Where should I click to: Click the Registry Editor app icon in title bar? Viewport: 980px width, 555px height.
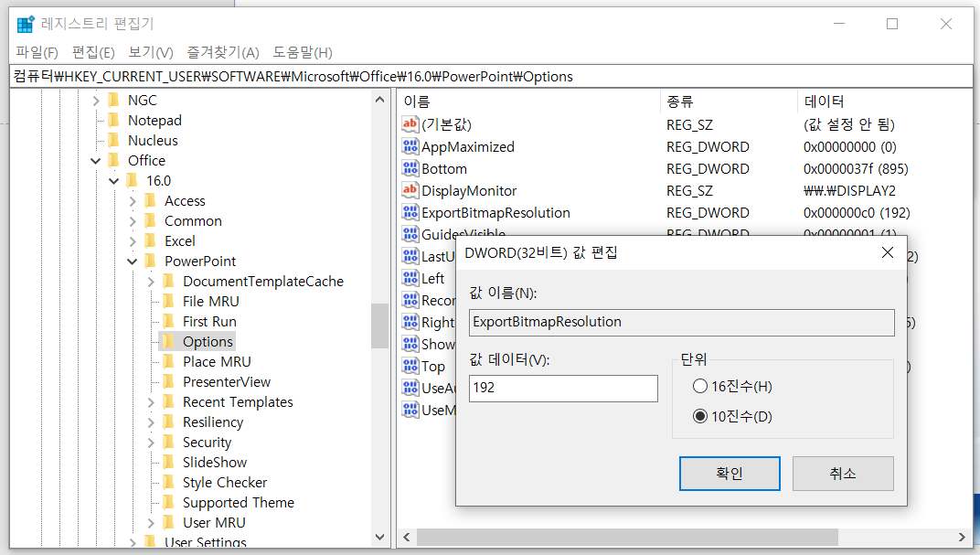pyautogui.click(x=26, y=24)
